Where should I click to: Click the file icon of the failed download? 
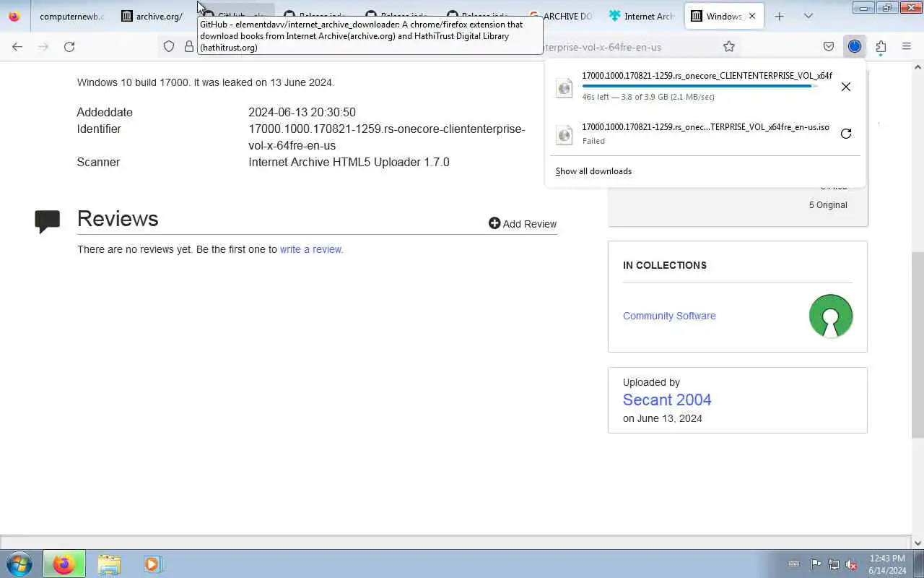pyautogui.click(x=565, y=135)
